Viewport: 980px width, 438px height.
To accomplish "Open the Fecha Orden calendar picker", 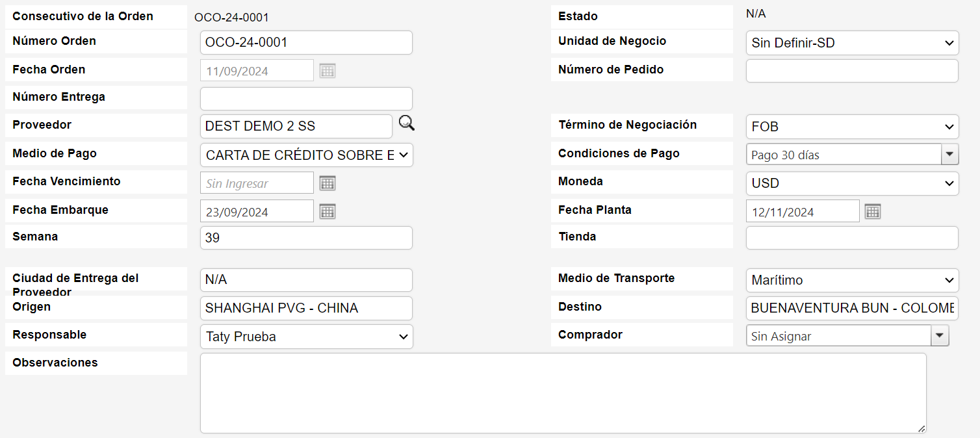I will 328,71.
